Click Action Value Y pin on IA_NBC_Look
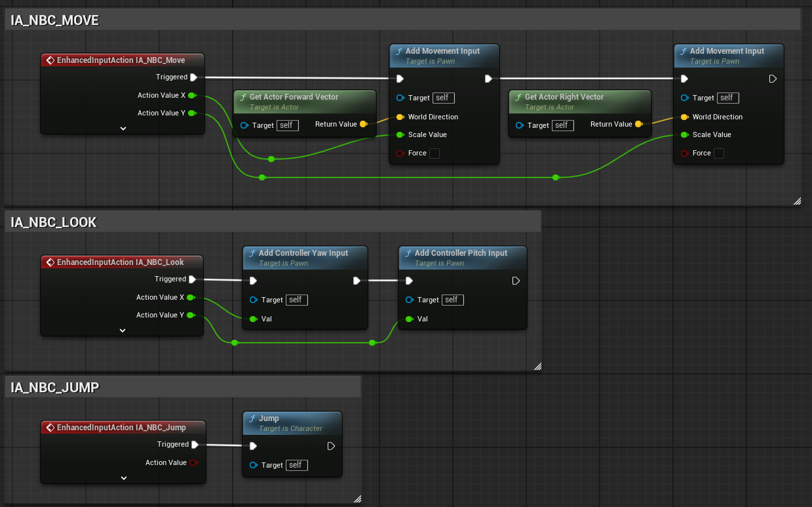The height and width of the screenshot is (507, 812). click(190, 315)
